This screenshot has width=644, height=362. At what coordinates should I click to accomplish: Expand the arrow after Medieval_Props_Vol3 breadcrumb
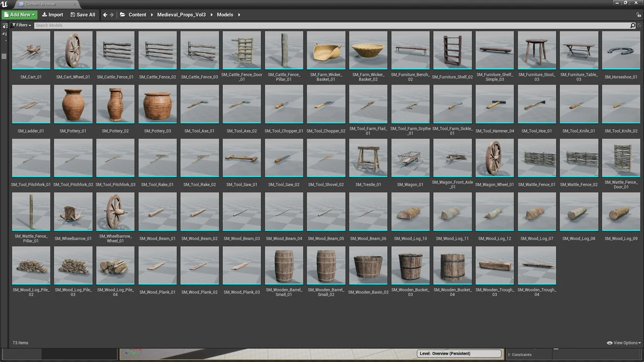click(x=211, y=15)
